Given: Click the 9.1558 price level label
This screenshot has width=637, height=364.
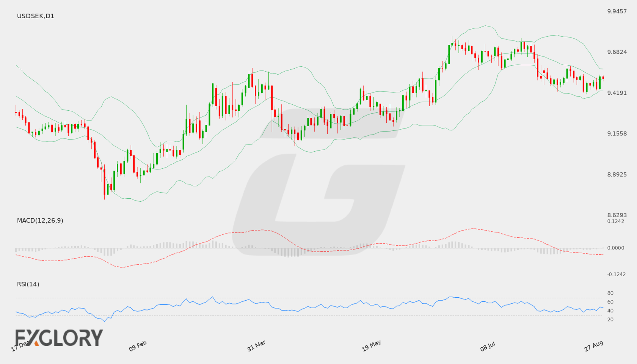Looking at the screenshot, I should point(617,133).
